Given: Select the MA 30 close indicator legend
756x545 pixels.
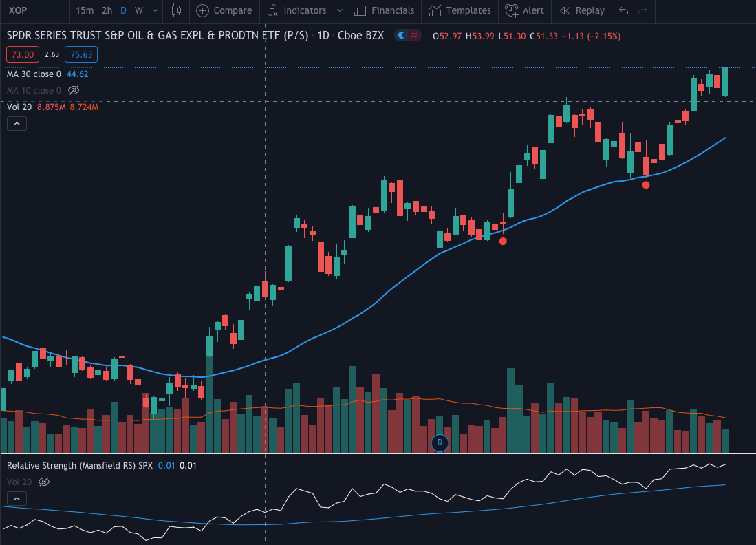Looking at the screenshot, I should coord(34,74).
